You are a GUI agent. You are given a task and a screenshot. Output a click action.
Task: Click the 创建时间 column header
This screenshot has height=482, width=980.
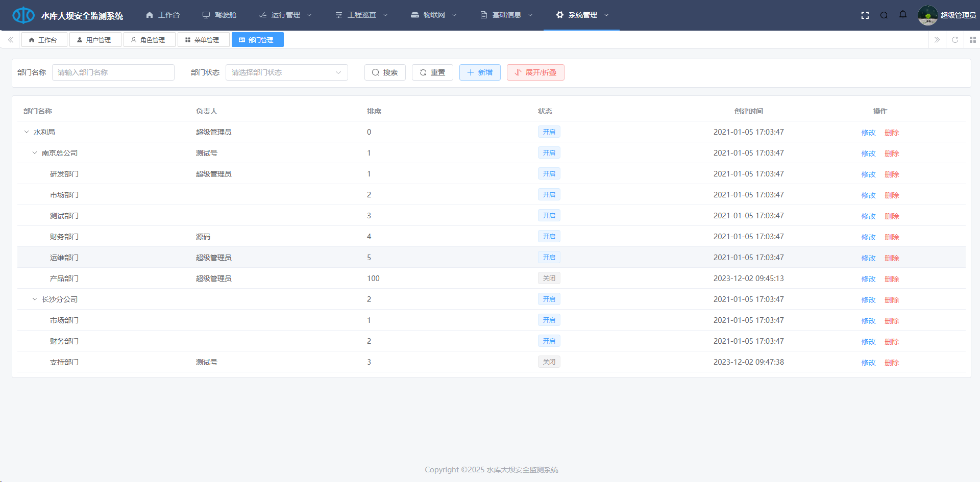(x=749, y=111)
